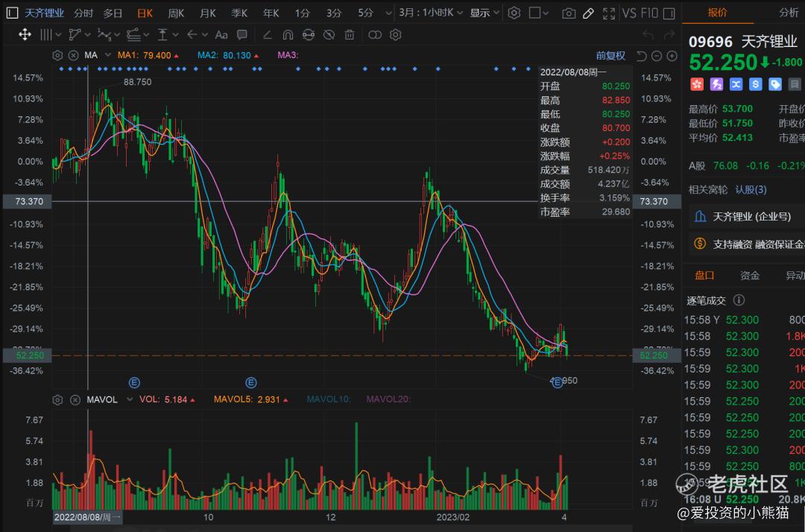Select the 日K daily candlestick tab

click(145, 13)
